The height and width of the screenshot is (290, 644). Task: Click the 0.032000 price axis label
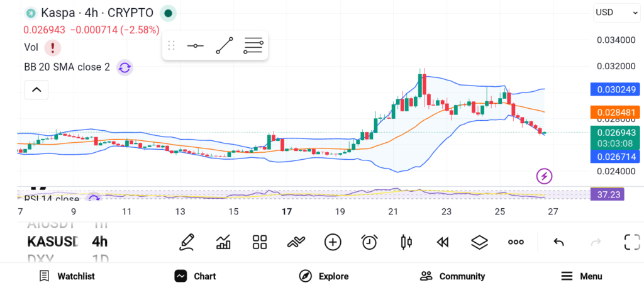(616, 67)
